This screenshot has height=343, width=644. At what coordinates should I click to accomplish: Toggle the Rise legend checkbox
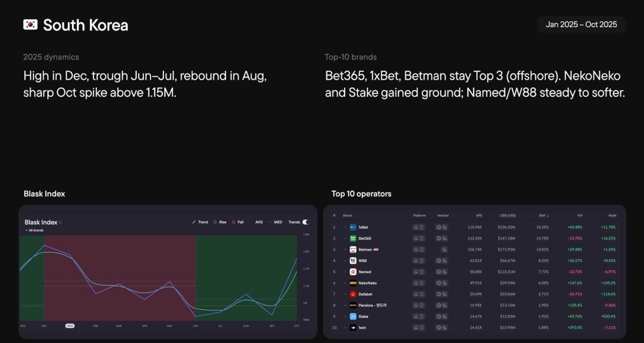(x=215, y=222)
